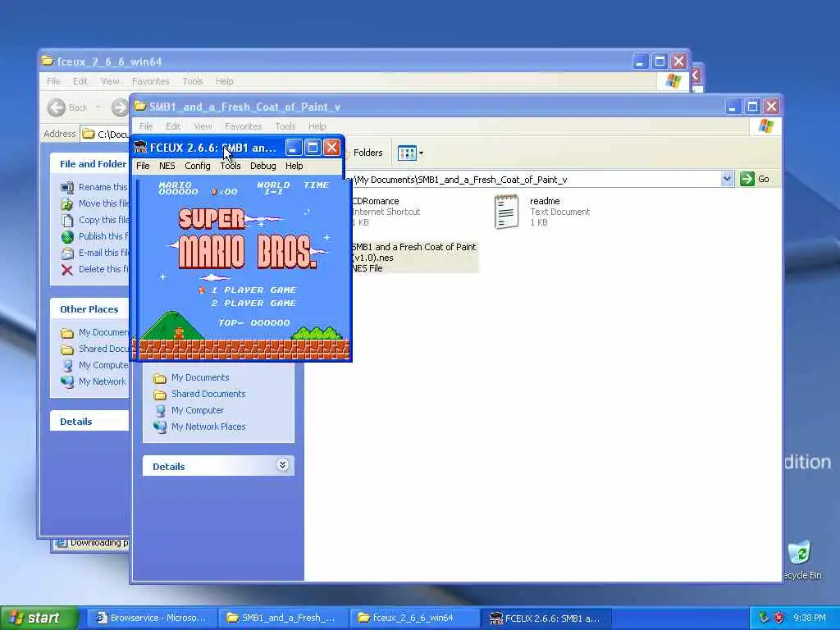Open the Help menu in fceux_2_6_6_win64 window

[225, 81]
